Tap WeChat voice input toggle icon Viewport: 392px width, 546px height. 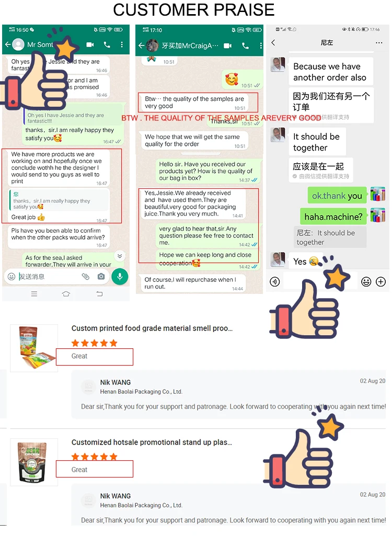click(x=275, y=282)
